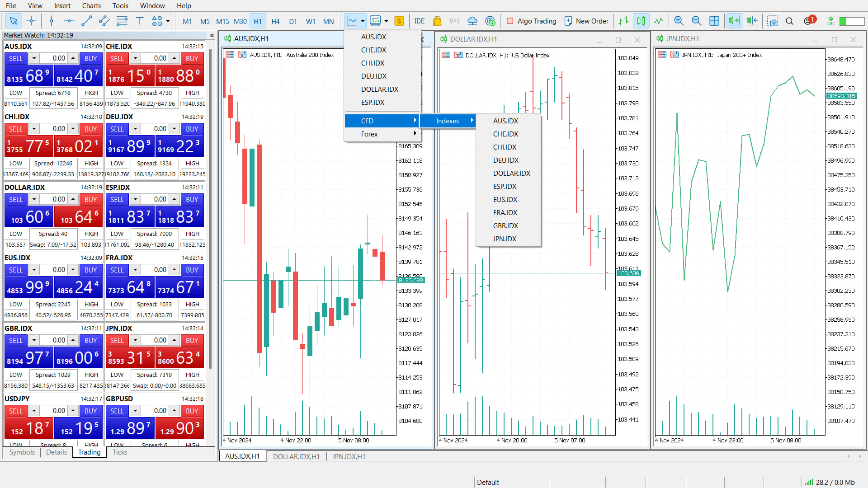Select the equidistant channel tool
Viewport: 868px width, 488px height.
(104, 21)
